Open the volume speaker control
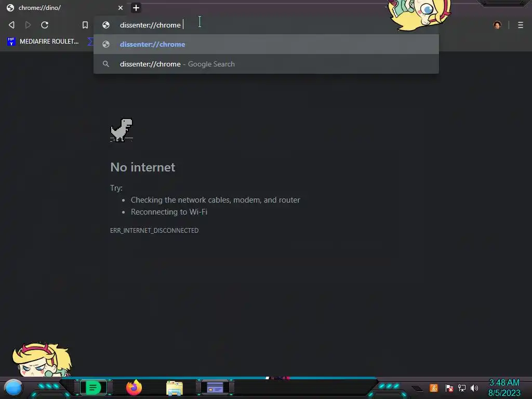This screenshot has width=532, height=399. 474,388
